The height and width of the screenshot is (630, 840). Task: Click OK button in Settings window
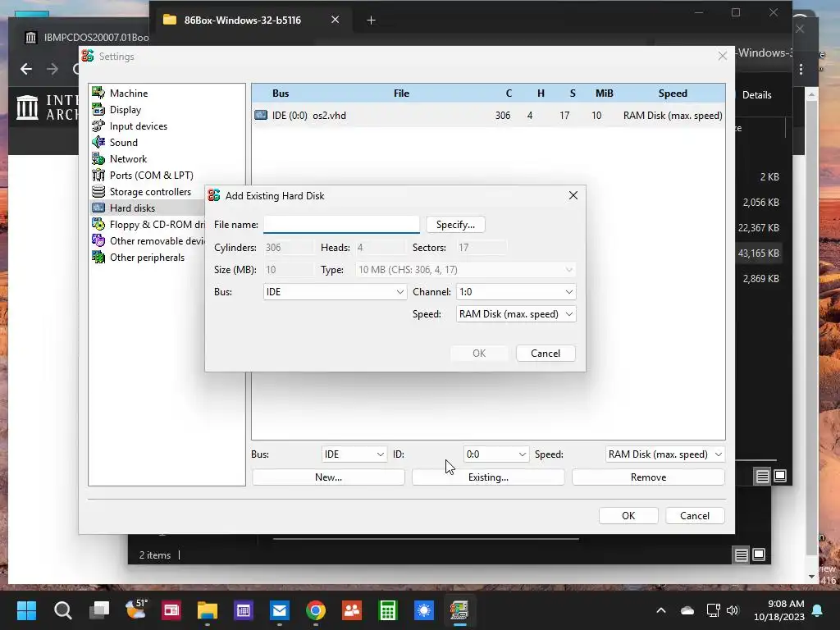tap(628, 515)
